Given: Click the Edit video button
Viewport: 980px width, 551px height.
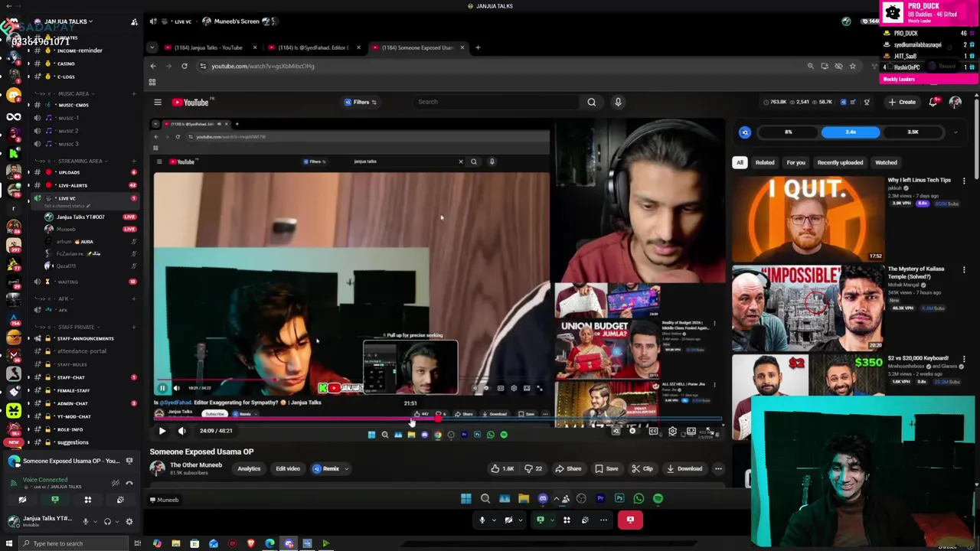Looking at the screenshot, I should (288, 468).
